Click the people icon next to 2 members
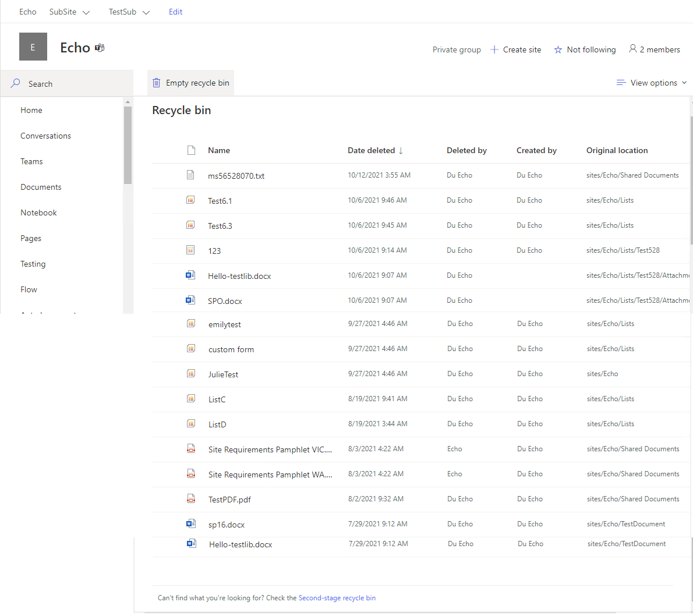Image resolution: width=693 pixels, height=616 pixels. pyautogui.click(x=633, y=49)
